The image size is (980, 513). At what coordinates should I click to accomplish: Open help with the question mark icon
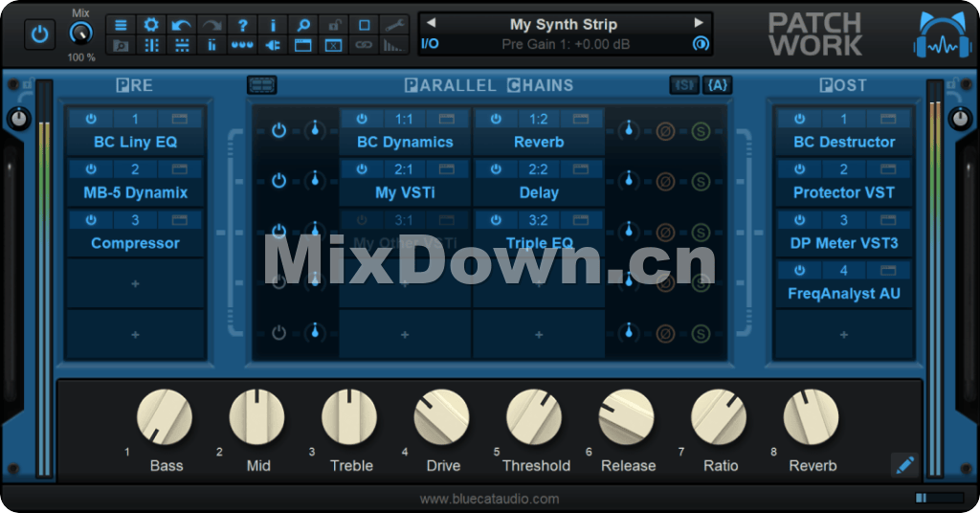[x=243, y=25]
